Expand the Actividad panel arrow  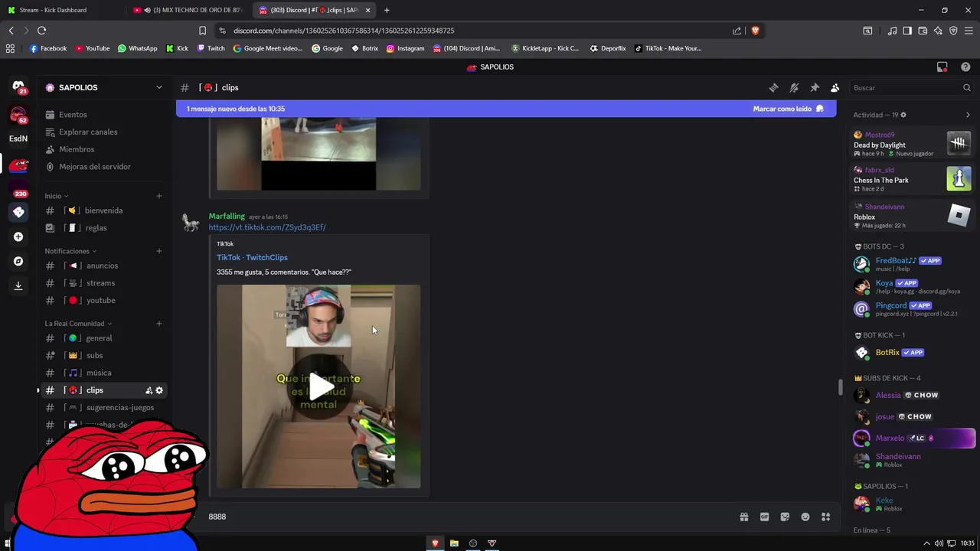click(x=968, y=115)
